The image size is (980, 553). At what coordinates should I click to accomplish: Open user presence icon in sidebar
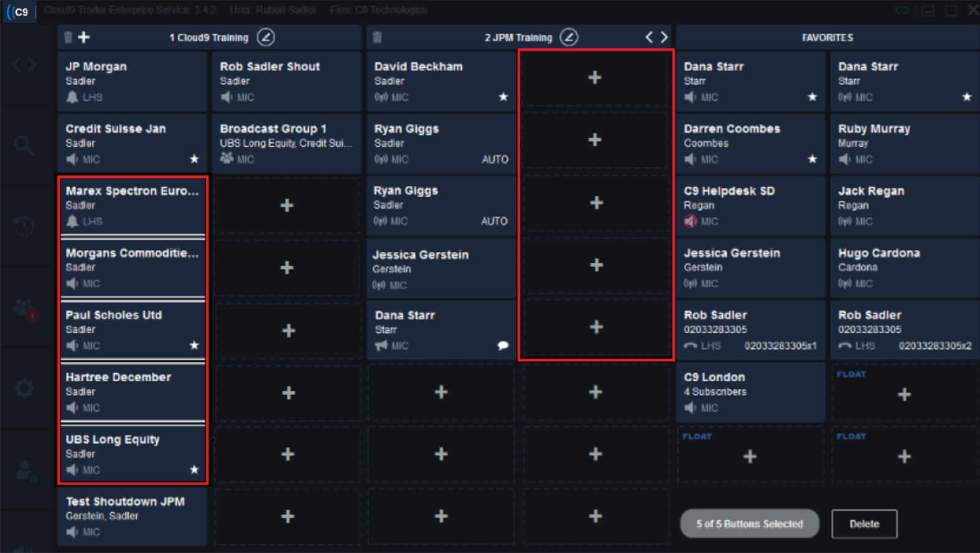26,470
